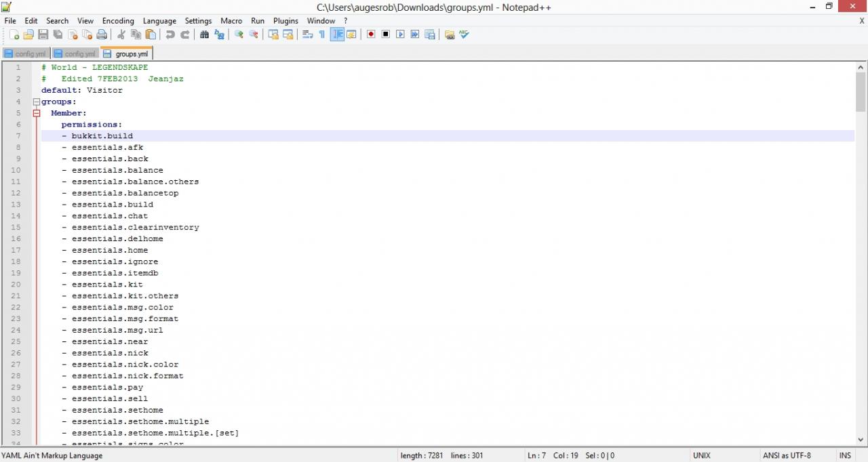Click the YAML Ain't Markup Language status label
The image size is (868, 462).
[x=52, y=455]
